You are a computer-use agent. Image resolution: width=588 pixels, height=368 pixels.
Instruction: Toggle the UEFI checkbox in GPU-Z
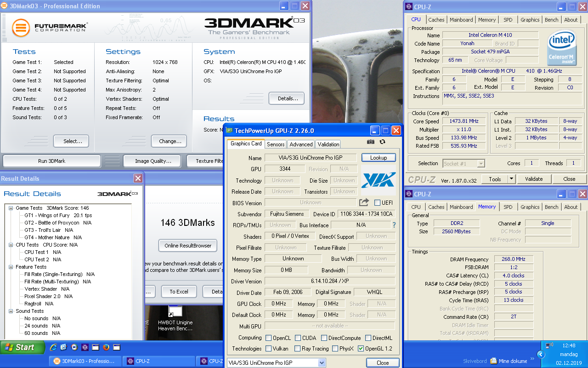tap(377, 202)
